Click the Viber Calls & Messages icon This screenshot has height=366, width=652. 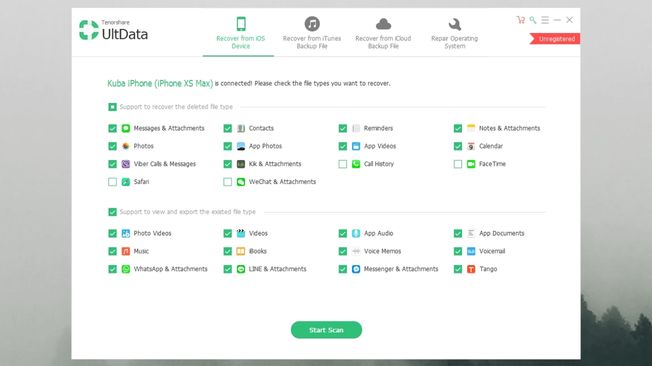[126, 164]
